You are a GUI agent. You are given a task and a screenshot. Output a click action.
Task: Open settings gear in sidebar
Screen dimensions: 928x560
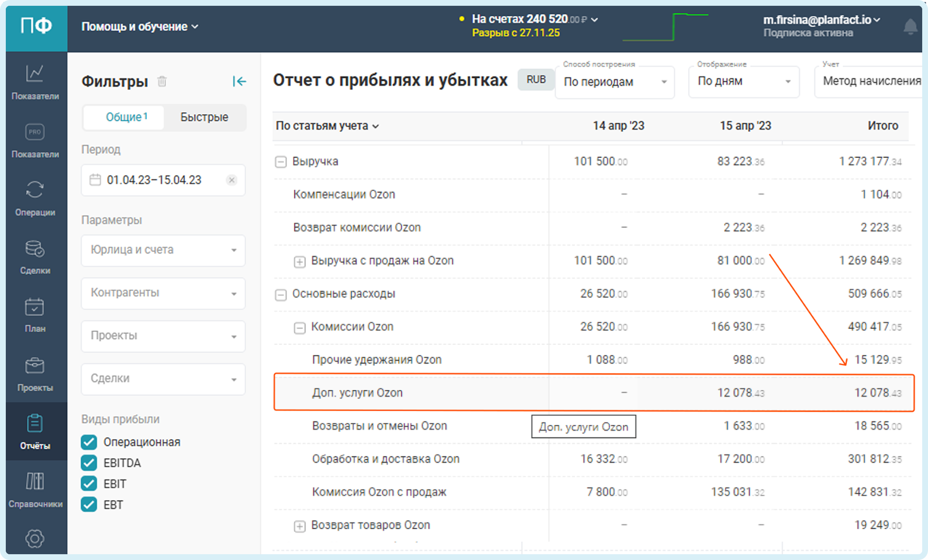(x=35, y=538)
